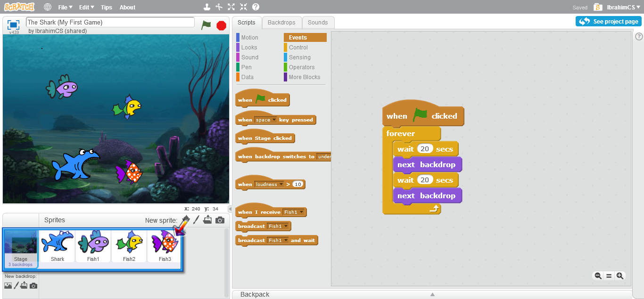Screen dimensions: 644x299
Task: Open the space key dropdown
Action: pyautogui.click(x=265, y=120)
